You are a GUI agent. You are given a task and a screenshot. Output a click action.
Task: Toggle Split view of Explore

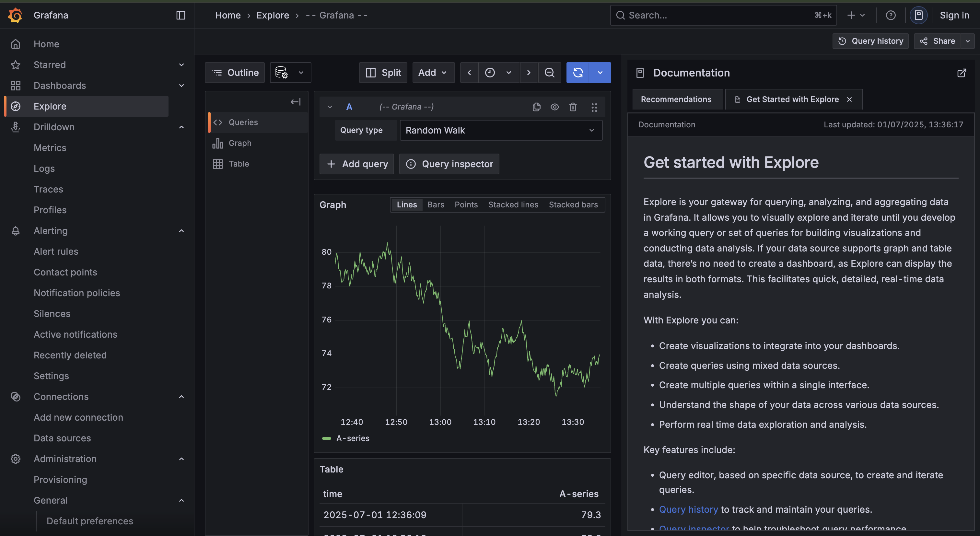point(383,72)
